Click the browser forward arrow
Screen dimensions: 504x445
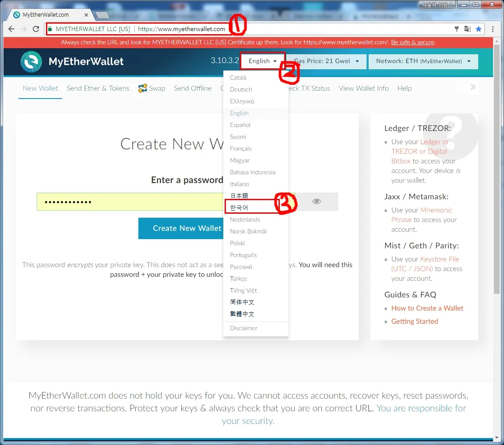[24, 29]
